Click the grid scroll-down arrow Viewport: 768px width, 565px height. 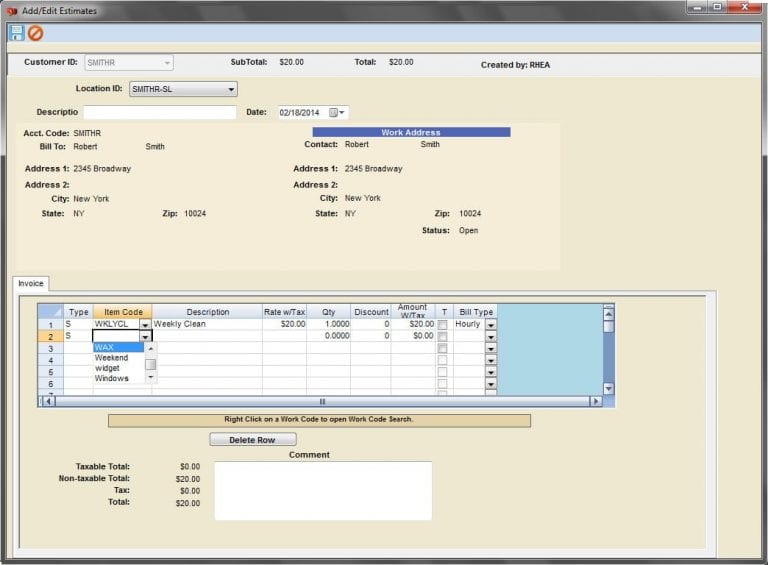(608, 389)
